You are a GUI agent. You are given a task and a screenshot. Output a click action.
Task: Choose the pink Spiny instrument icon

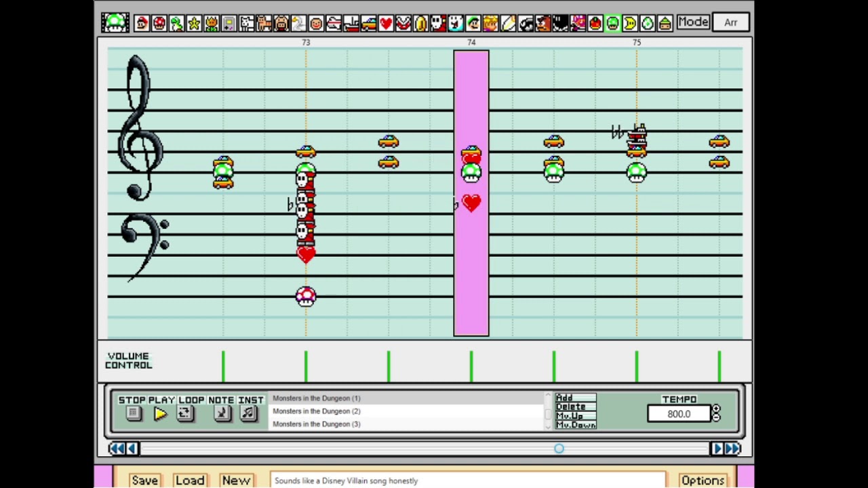click(x=578, y=23)
